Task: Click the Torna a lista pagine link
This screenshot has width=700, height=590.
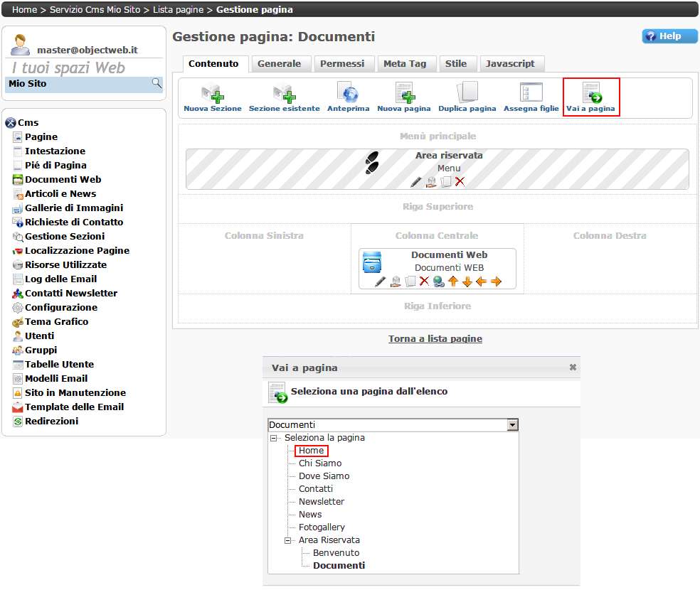Action: click(x=435, y=339)
